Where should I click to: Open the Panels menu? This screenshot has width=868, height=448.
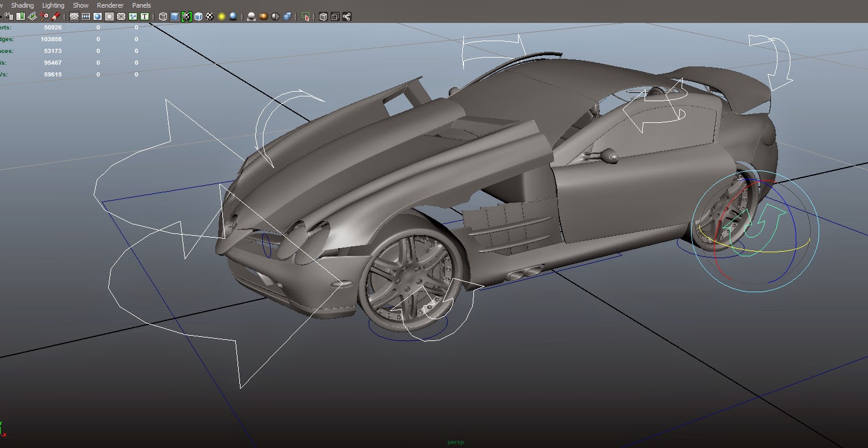141,5
